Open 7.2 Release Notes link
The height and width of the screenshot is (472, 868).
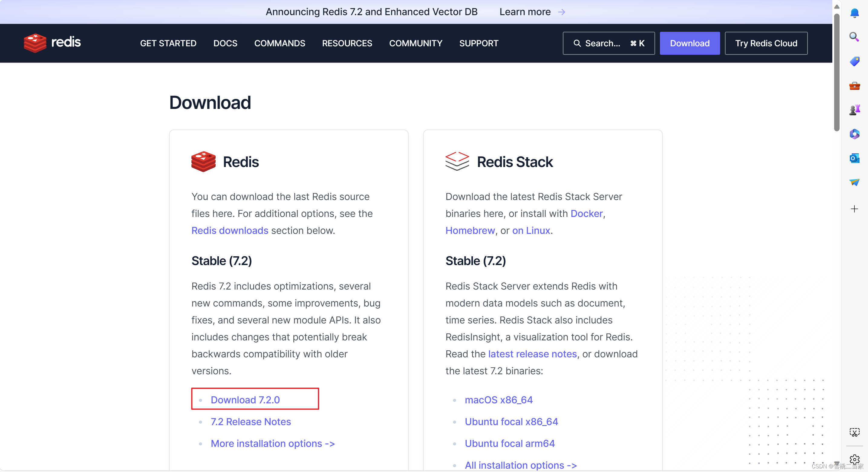251,421
